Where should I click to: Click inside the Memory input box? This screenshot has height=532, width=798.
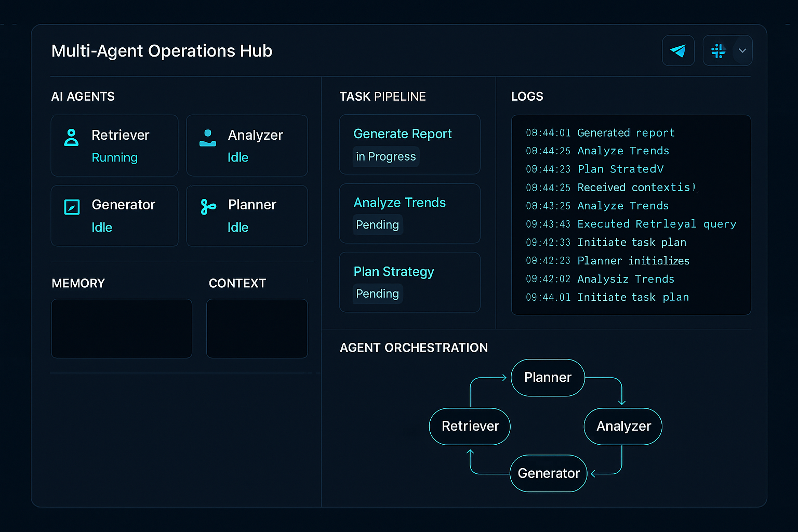(121, 328)
